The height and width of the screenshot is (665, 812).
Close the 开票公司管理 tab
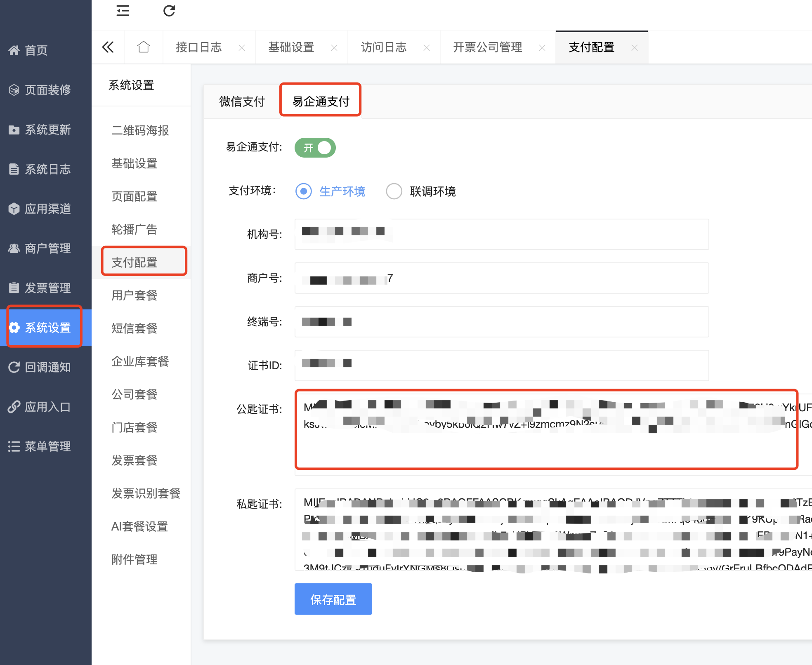click(542, 48)
